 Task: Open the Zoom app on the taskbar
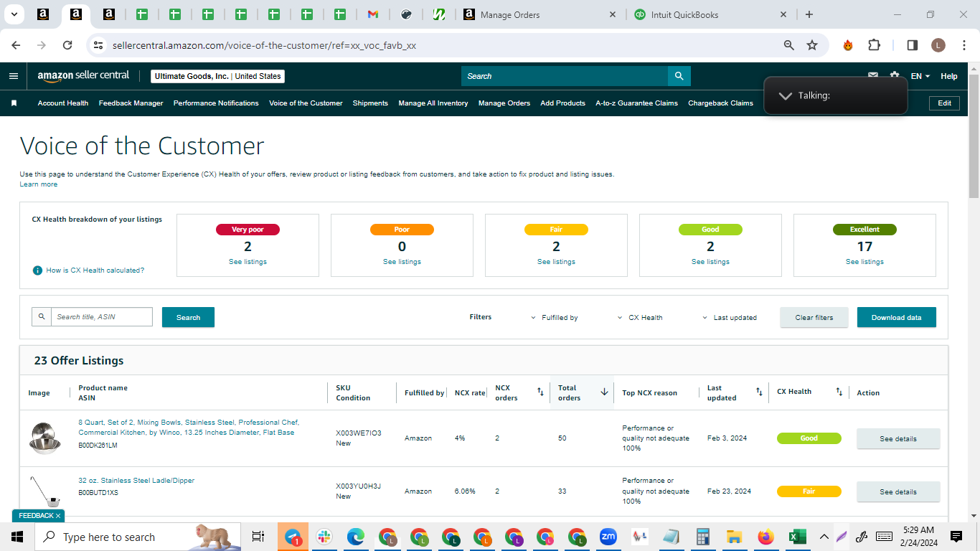pos(608,537)
